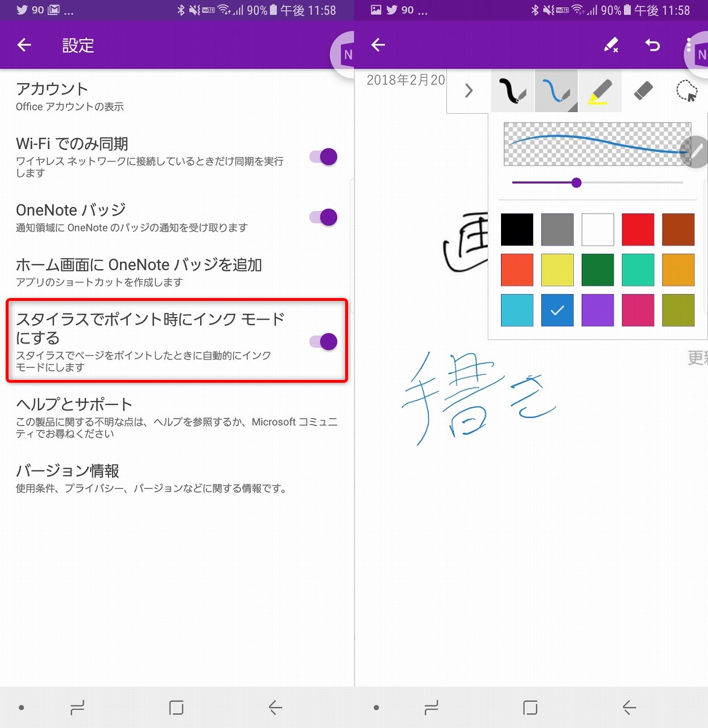Choose the light cyan color swatch
Image resolution: width=708 pixels, height=728 pixels.
tap(517, 310)
